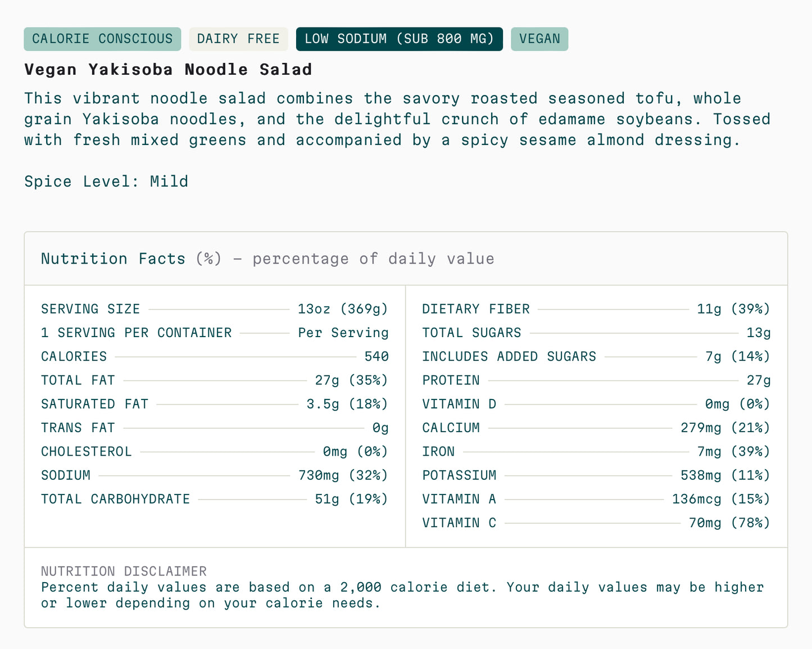812x649 pixels.
Task: Click the 540 calories value
Action: [376, 356]
